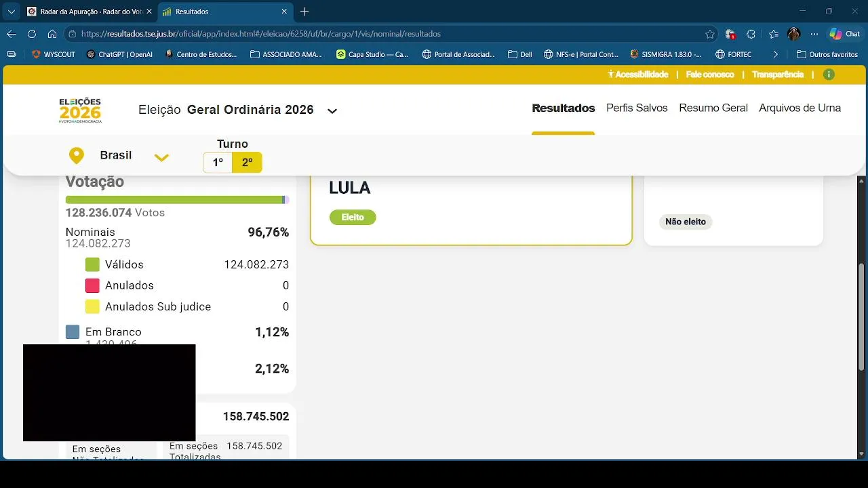Open the browser profile avatar

(x=794, y=34)
